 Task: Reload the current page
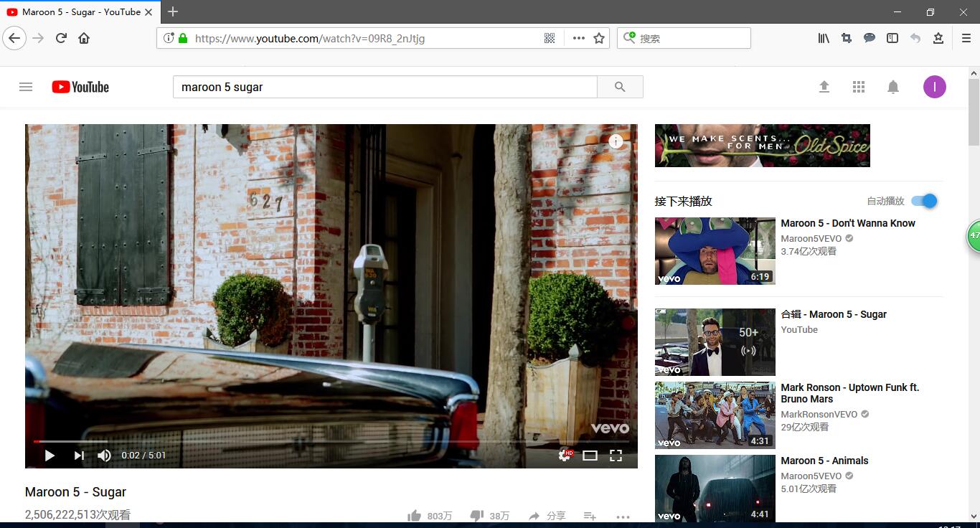click(x=61, y=38)
